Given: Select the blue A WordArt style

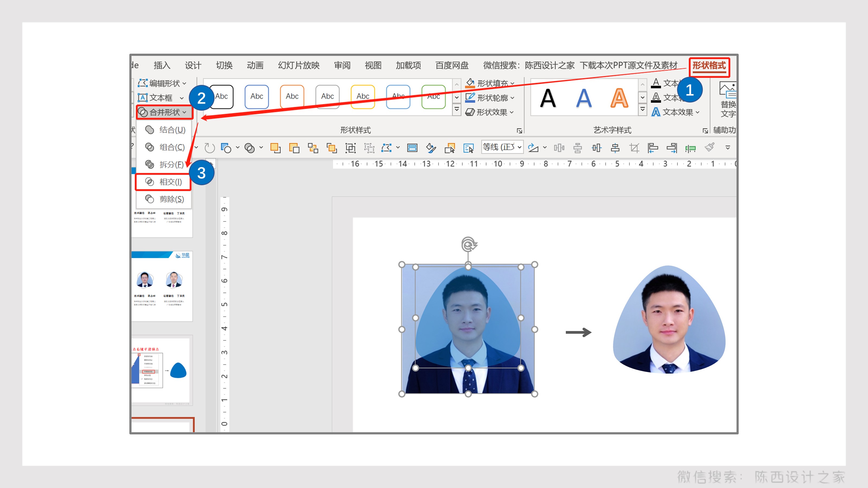Looking at the screenshot, I should [584, 98].
